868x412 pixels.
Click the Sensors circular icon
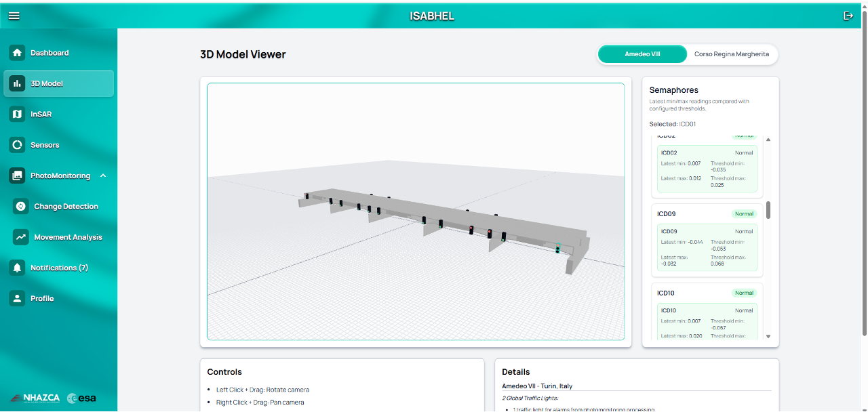coord(18,145)
